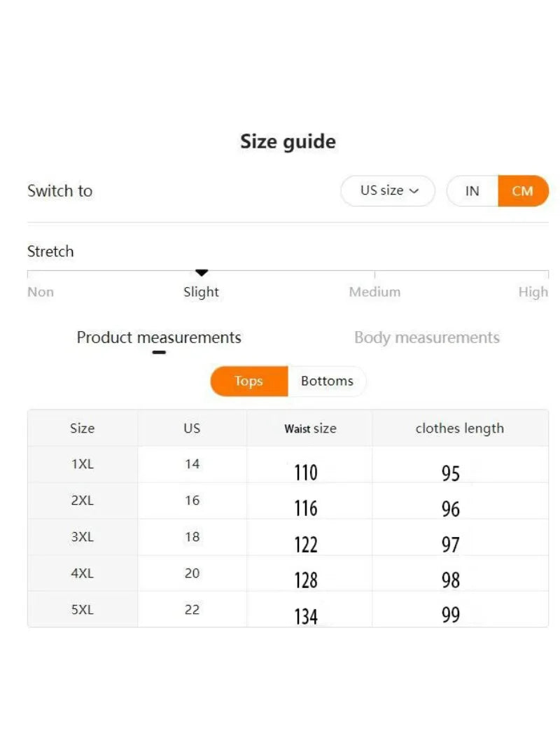Click the US column header
560x747 pixels.
click(192, 428)
